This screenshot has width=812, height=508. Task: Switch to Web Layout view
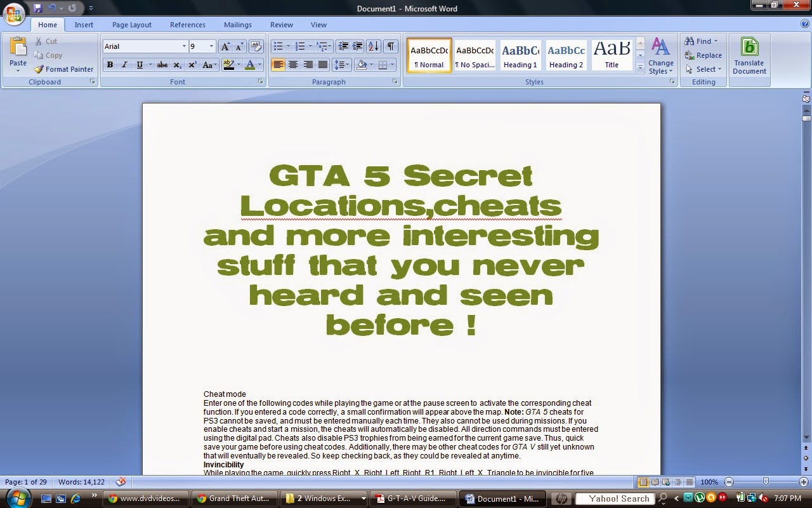click(x=665, y=483)
